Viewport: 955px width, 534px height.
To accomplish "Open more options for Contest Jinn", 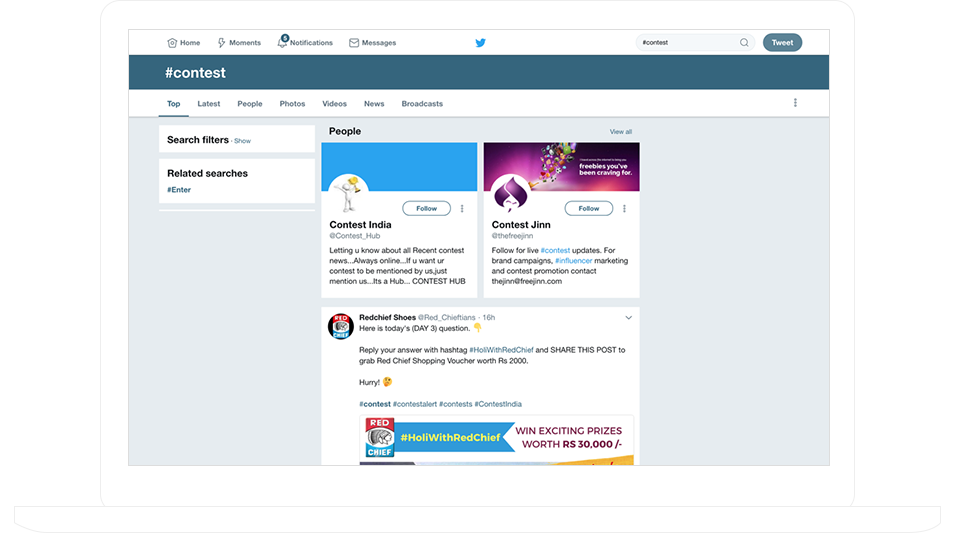I will click(x=624, y=209).
